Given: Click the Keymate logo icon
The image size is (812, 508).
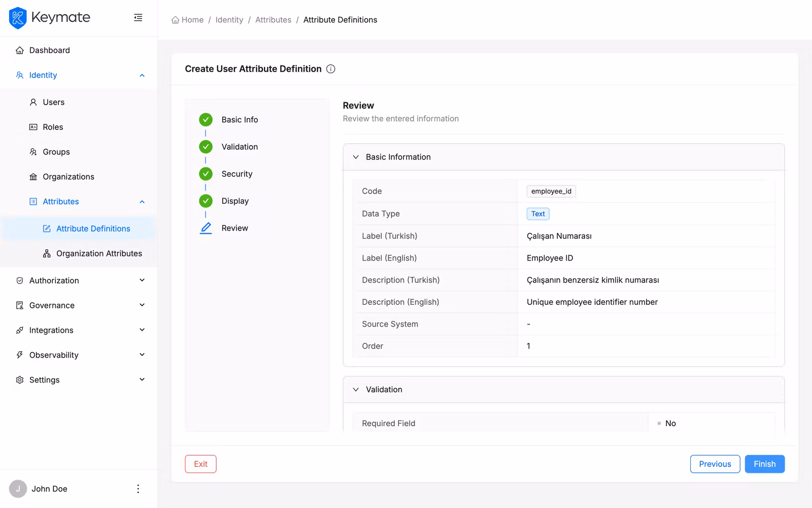Looking at the screenshot, I should (18, 17).
